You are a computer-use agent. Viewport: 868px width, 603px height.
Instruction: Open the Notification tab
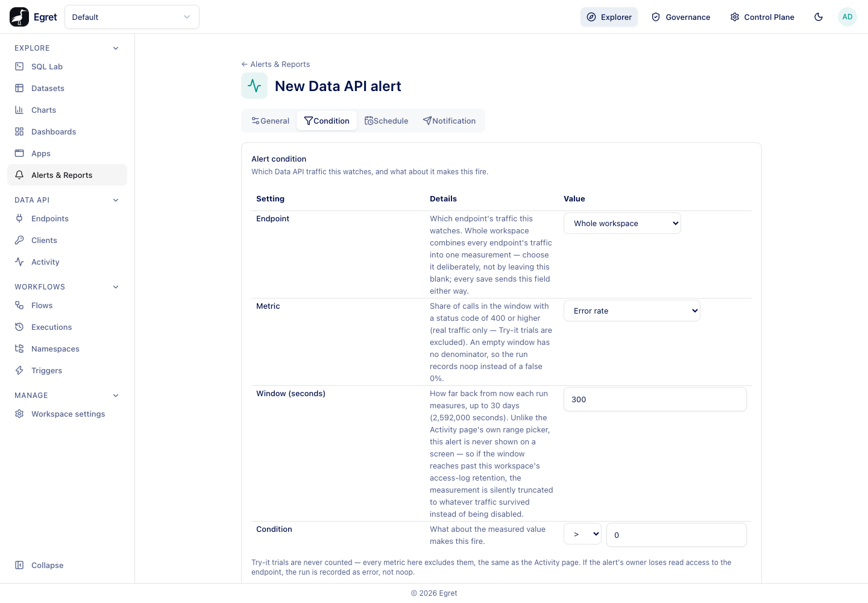click(x=449, y=121)
